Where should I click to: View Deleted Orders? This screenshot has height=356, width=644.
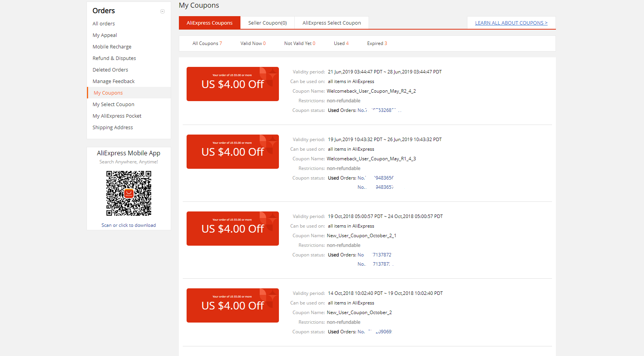click(x=110, y=70)
